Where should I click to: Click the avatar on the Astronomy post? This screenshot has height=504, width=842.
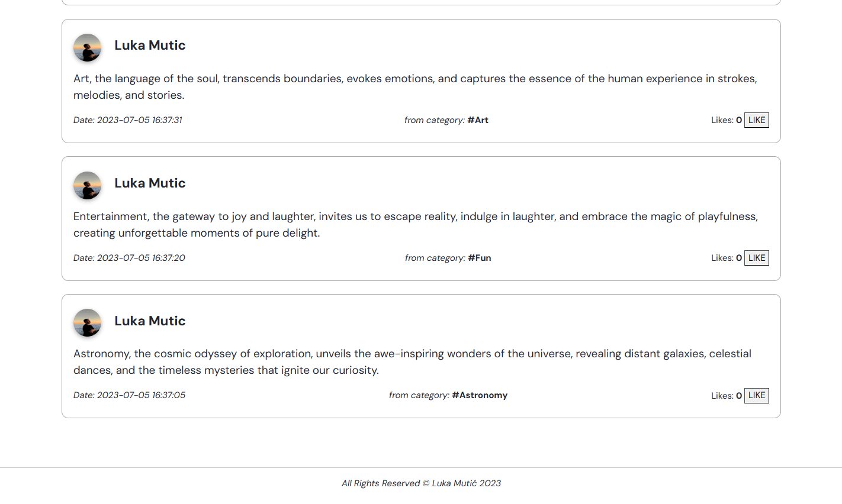coord(88,322)
